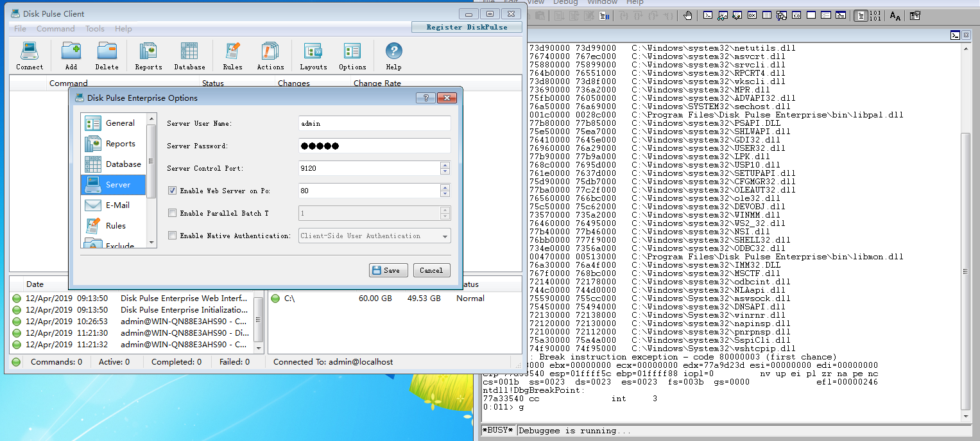Open the Database toolbar icon
Viewport: 980px width, 441px height.
(189, 55)
